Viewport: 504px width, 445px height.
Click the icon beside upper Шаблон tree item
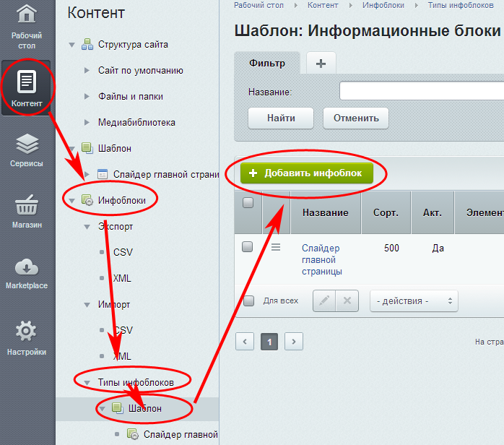pos(87,148)
